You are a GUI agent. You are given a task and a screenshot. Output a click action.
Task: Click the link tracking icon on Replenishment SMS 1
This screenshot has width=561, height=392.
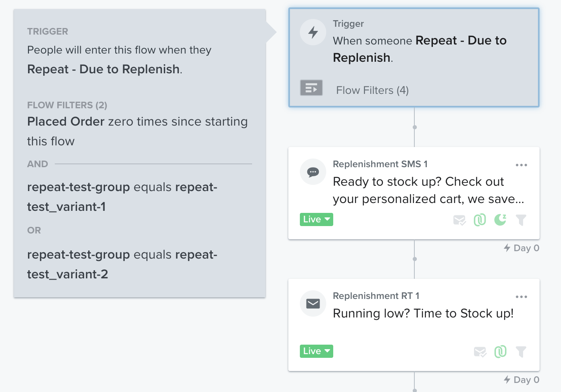pos(480,220)
